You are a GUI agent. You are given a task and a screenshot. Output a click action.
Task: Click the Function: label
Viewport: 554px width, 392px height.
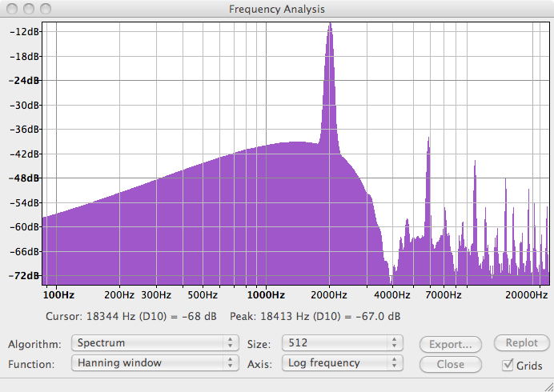pyautogui.click(x=31, y=364)
